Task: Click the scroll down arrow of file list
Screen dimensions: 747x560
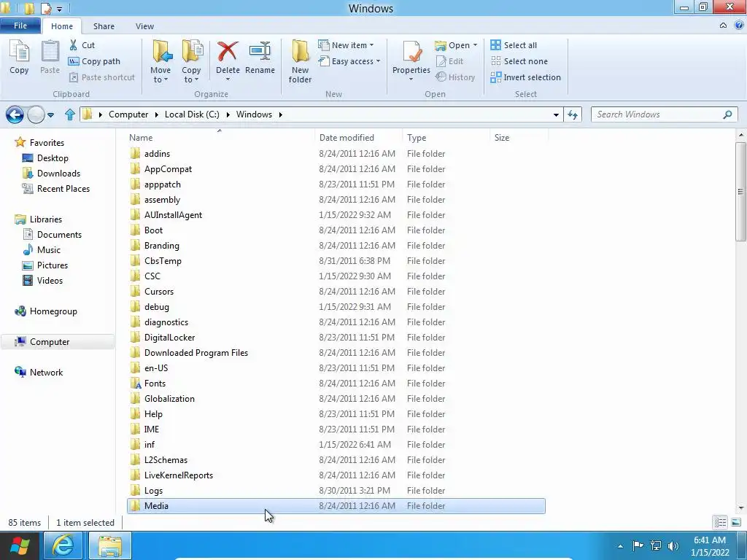Action: click(741, 508)
